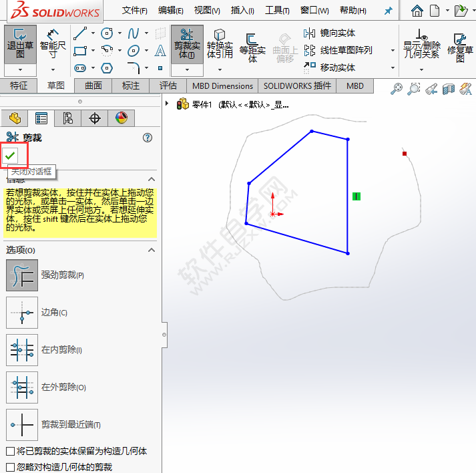Screen dimensions: 476x473
Task: Open the ConfigurationManager tab icon
Action: tap(67, 118)
